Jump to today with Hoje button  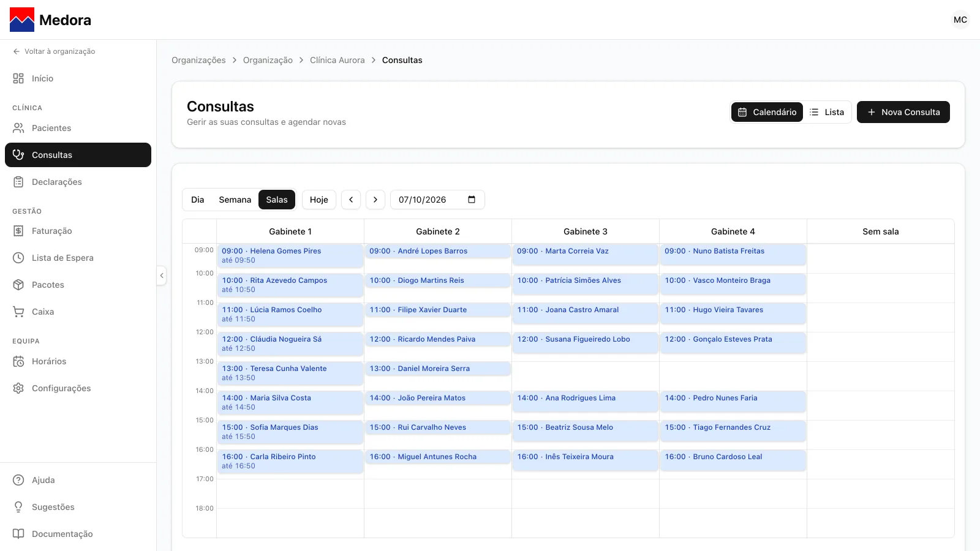(x=319, y=200)
